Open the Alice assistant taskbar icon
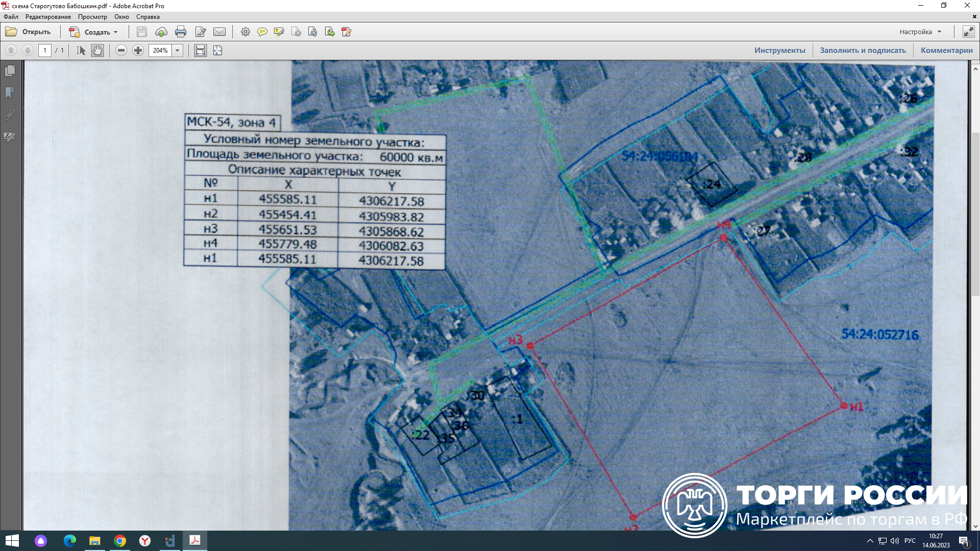The height and width of the screenshot is (551, 980). pyautogui.click(x=41, y=540)
